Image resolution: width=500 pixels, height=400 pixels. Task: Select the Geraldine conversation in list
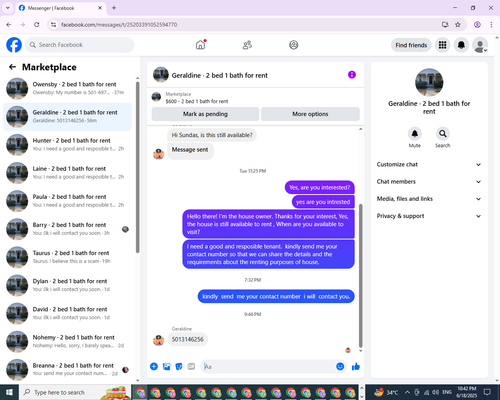67,117
